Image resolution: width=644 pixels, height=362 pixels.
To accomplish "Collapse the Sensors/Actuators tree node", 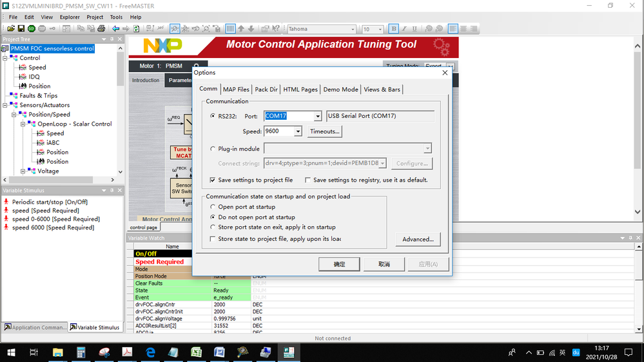I will [x=5, y=105].
